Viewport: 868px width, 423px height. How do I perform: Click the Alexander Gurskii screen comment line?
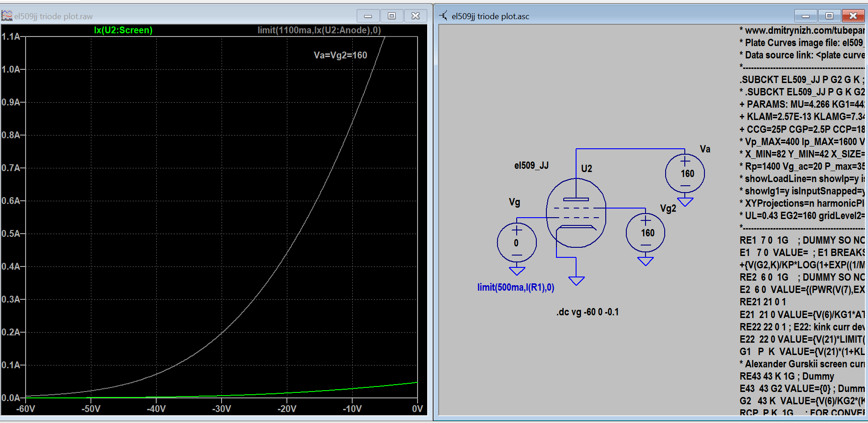[802, 364]
